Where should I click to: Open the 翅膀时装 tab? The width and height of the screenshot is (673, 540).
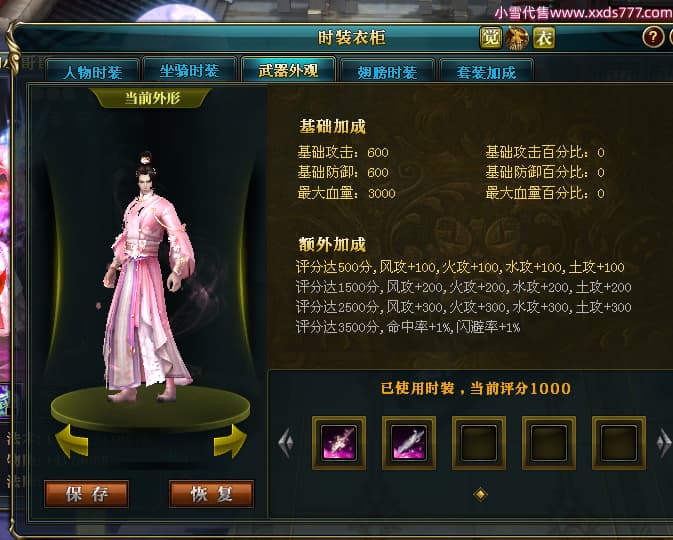(x=388, y=71)
